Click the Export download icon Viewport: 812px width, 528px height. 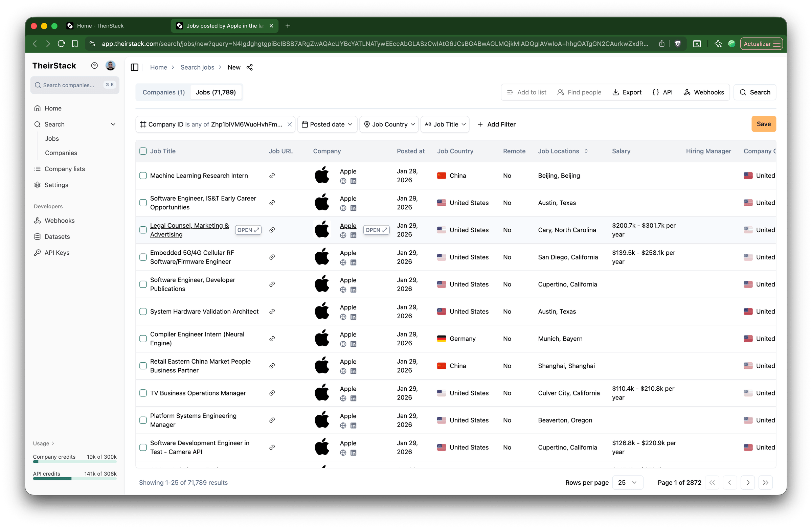pos(615,92)
